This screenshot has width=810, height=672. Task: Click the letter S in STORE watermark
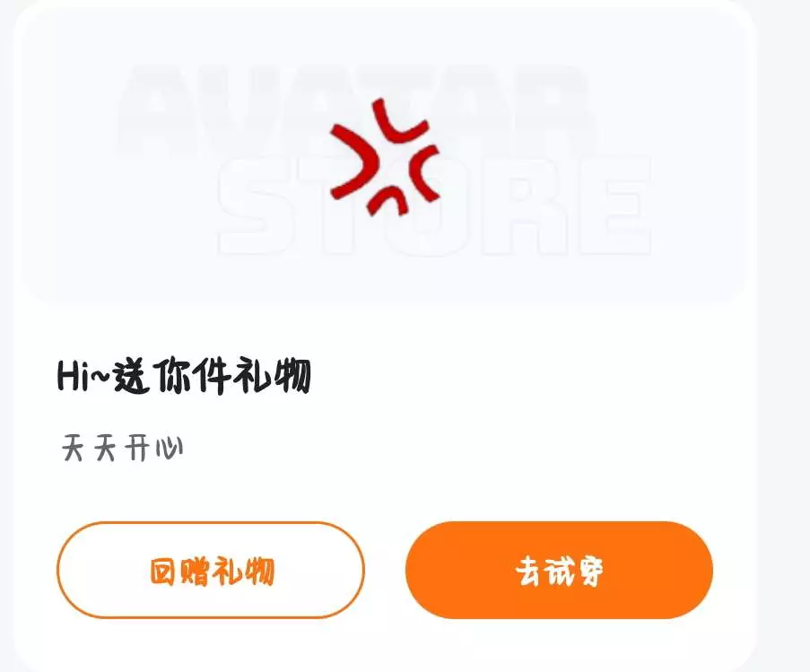click(x=256, y=206)
